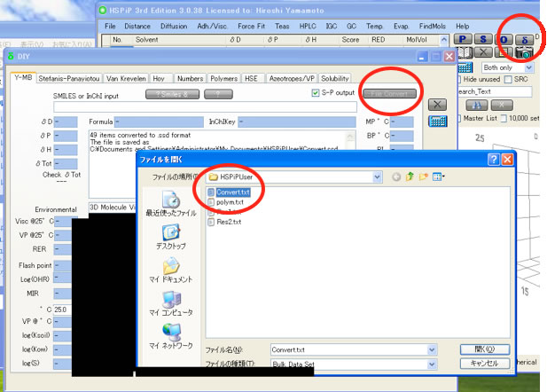Screen dimensions: 547x392
Task: Expand the HSPiPUser folder location dropdown
Action: 377,177
